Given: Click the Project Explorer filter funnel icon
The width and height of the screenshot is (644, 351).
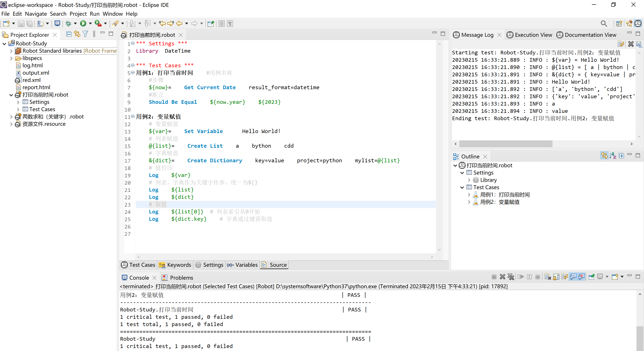Looking at the screenshot, I should click(85, 34).
